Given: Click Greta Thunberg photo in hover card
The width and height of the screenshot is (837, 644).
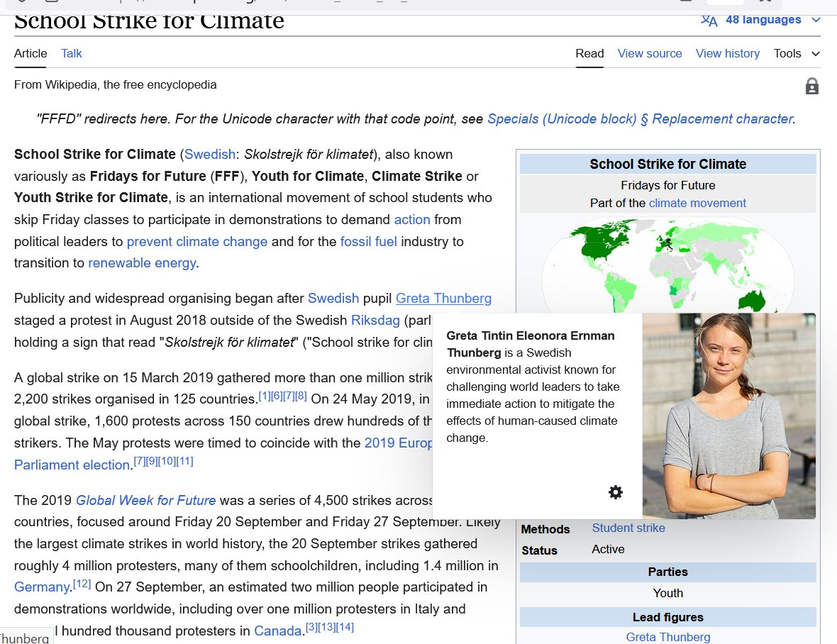Looking at the screenshot, I should tap(728, 416).
